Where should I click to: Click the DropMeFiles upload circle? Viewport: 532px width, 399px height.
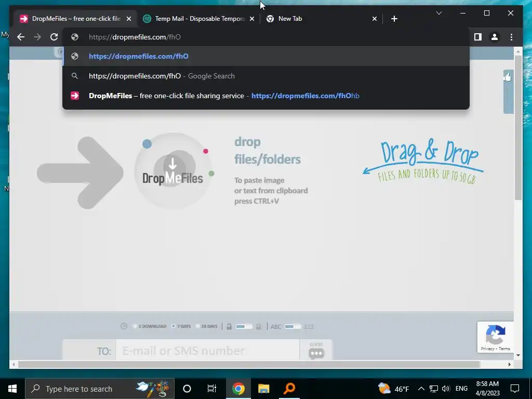point(173,170)
